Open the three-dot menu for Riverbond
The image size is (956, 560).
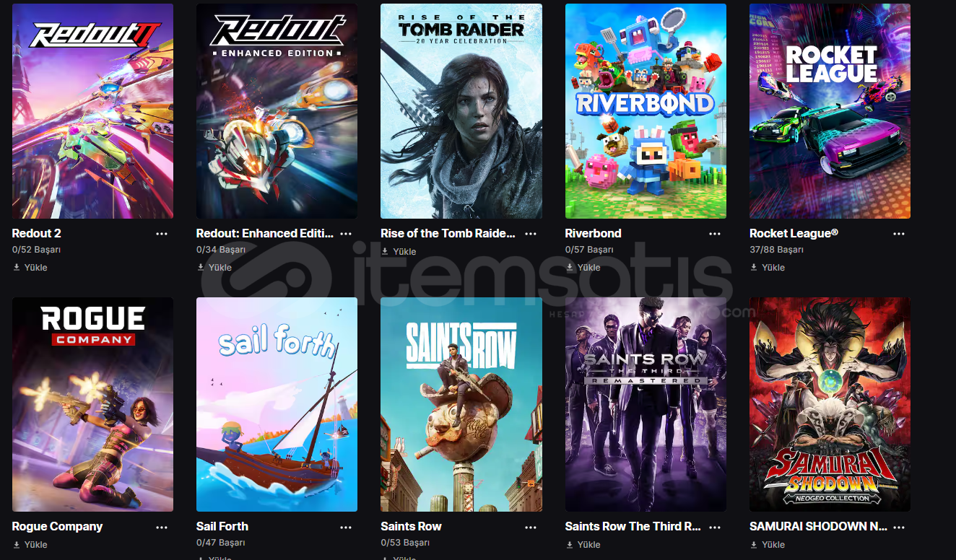[715, 234]
